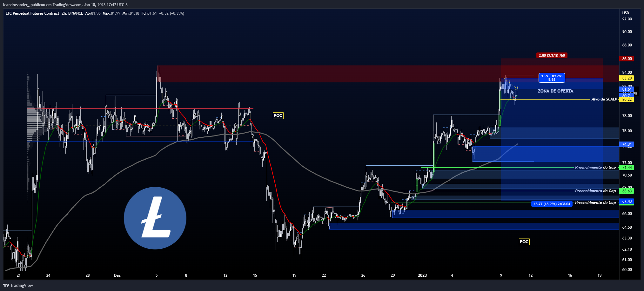
Task: Click the Máx.81.99 high value
Action: point(111,13)
